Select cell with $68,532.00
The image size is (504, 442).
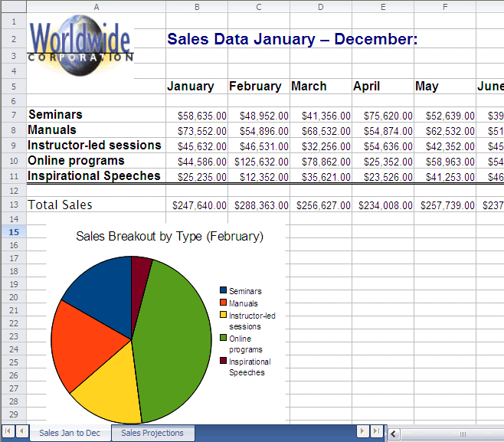pos(321,131)
